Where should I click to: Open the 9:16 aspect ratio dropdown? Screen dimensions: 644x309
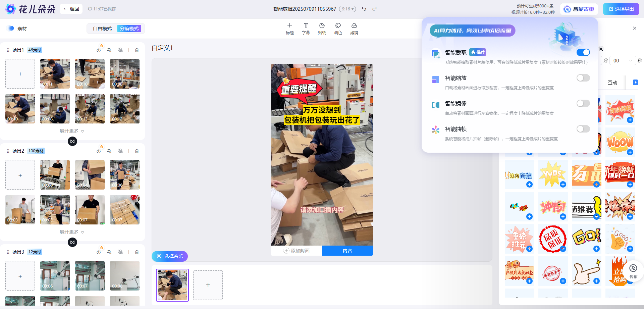[347, 9]
